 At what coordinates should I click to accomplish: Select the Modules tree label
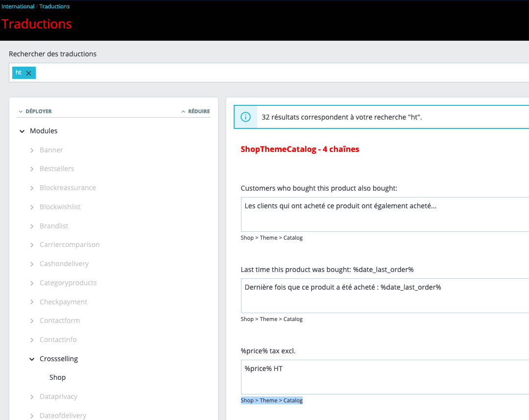(x=44, y=131)
